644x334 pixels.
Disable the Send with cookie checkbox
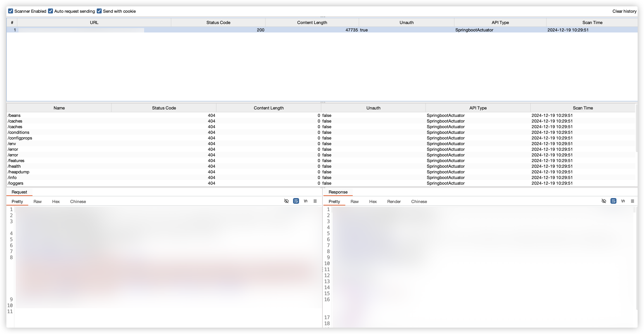99,11
